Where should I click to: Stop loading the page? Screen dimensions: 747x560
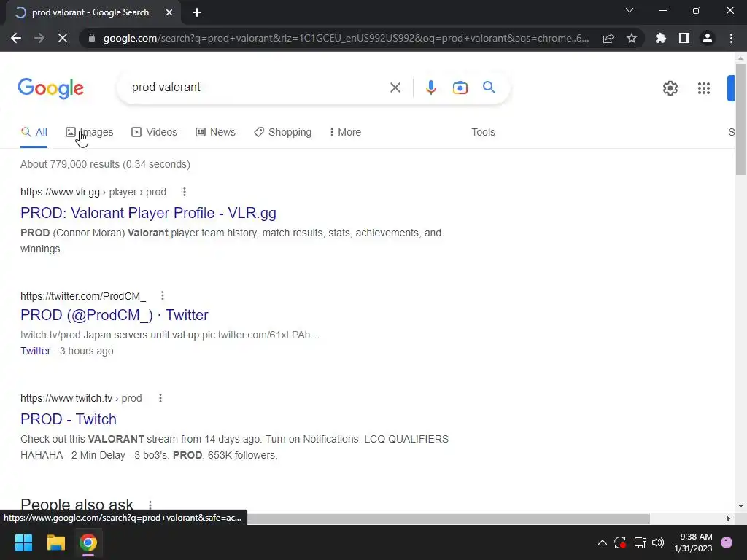coord(63,38)
